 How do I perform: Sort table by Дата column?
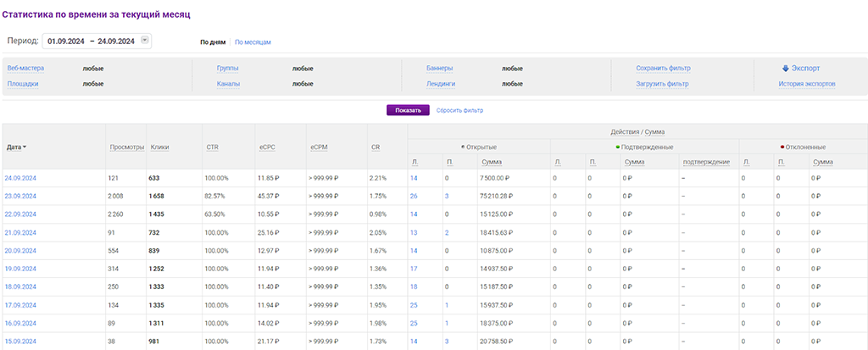[x=17, y=147]
